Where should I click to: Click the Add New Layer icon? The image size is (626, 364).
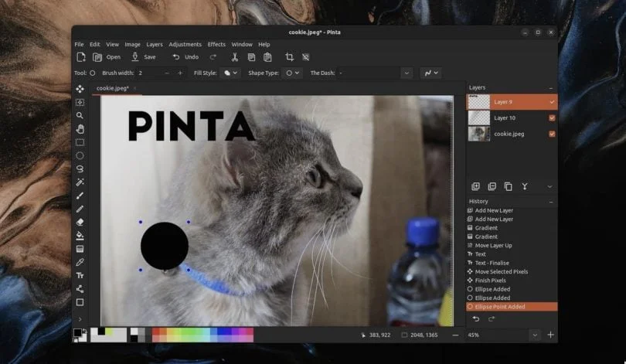coord(475,186)
